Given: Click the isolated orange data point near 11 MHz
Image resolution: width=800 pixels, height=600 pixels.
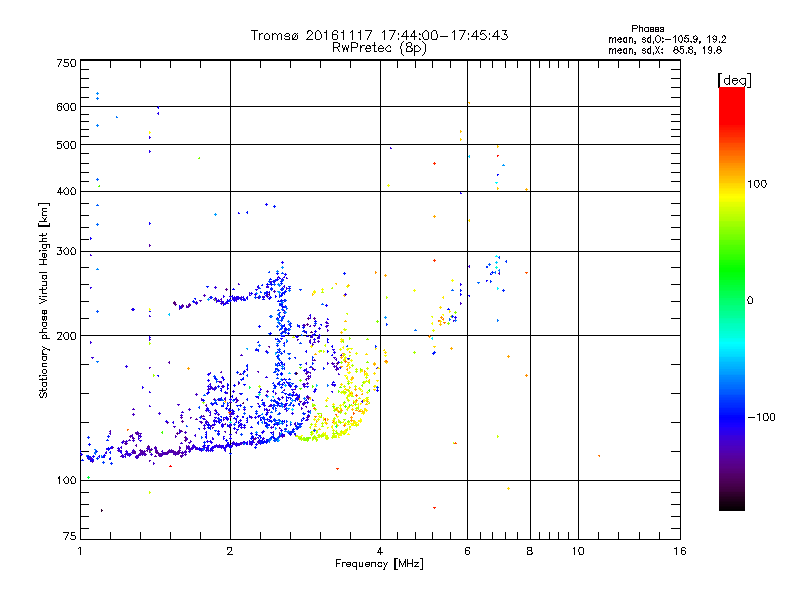Looking at the screenshot, I should coord(599,456).
